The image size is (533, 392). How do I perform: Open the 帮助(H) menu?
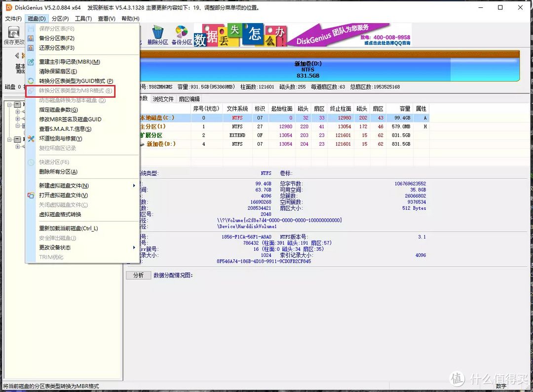click(x=130, y=19)
